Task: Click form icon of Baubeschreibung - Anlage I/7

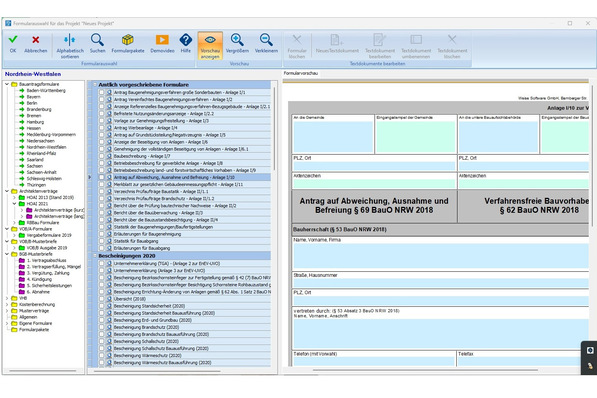Action: (x=109, y=156)
